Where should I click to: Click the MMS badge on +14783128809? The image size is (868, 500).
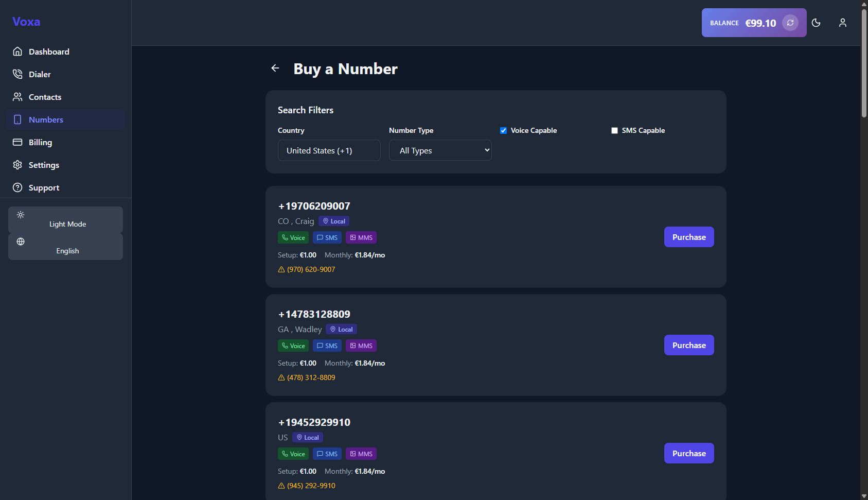[361, 346]
